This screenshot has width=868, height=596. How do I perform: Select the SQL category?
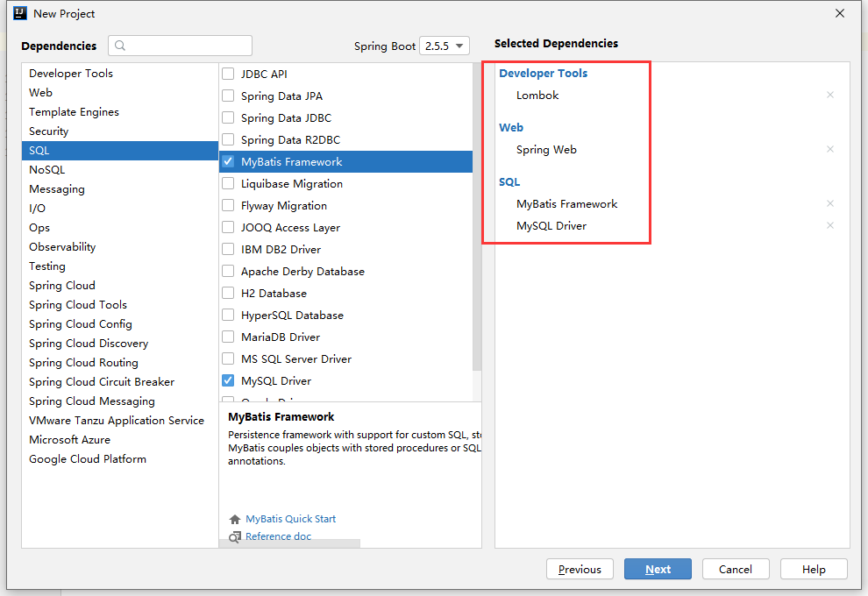point(120,151)
